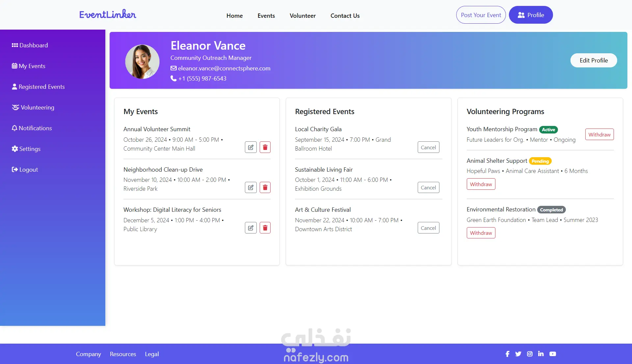Click the EventLinker logo

click(x=108, y=14)
